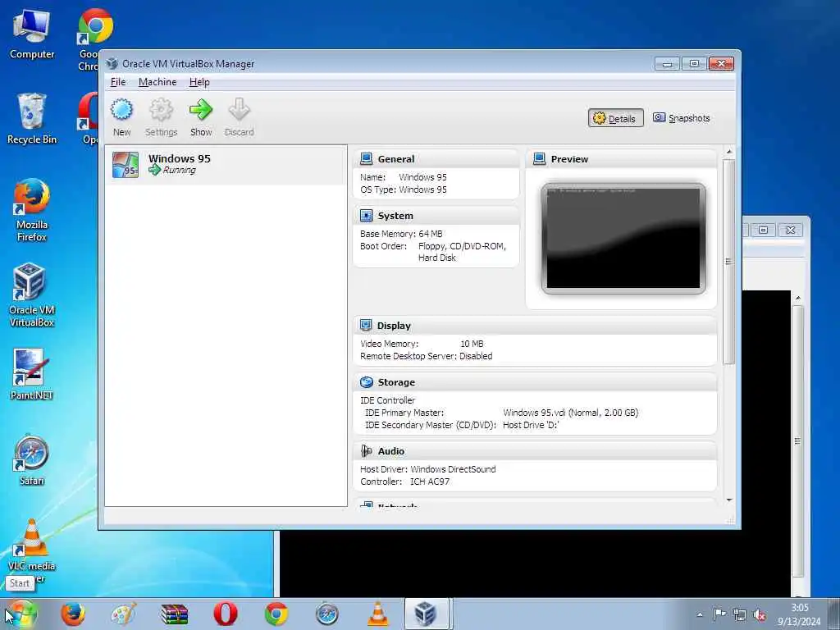Viewport: 840px width, 630px height.
Task: Open Opera from the taskbar
Action: coord(225,614)
